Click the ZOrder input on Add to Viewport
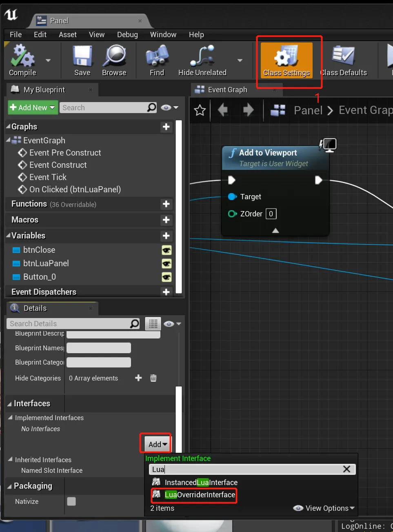 coord(271,214)
